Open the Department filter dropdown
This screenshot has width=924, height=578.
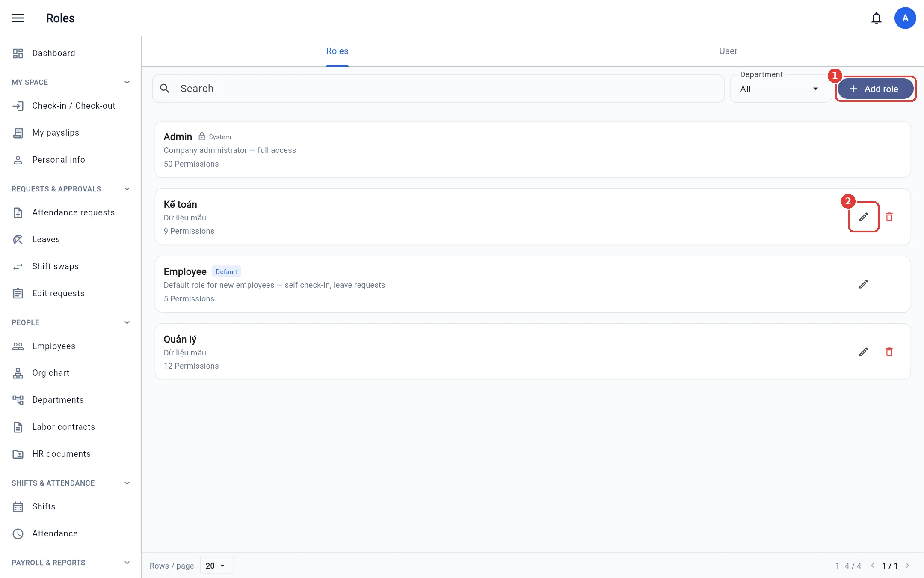coord(781,89)
